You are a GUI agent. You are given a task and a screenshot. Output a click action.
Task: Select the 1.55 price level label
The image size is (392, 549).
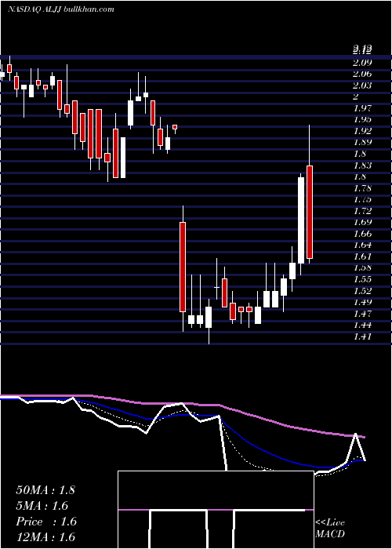point(362,279)
